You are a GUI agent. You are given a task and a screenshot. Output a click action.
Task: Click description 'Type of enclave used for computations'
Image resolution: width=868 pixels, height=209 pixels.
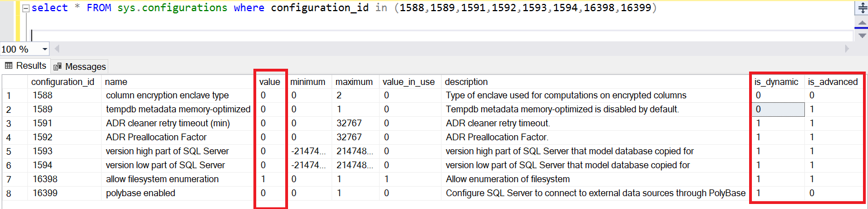point(596,96)
